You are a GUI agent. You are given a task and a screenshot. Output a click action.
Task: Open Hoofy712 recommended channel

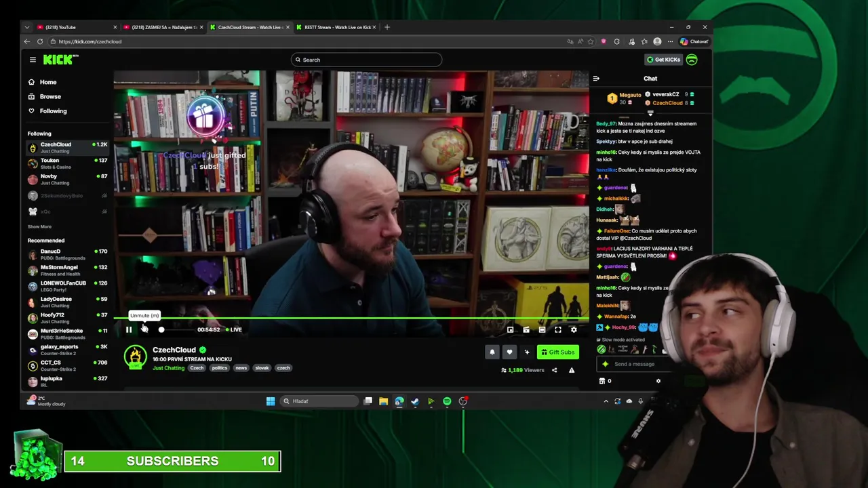68,318
